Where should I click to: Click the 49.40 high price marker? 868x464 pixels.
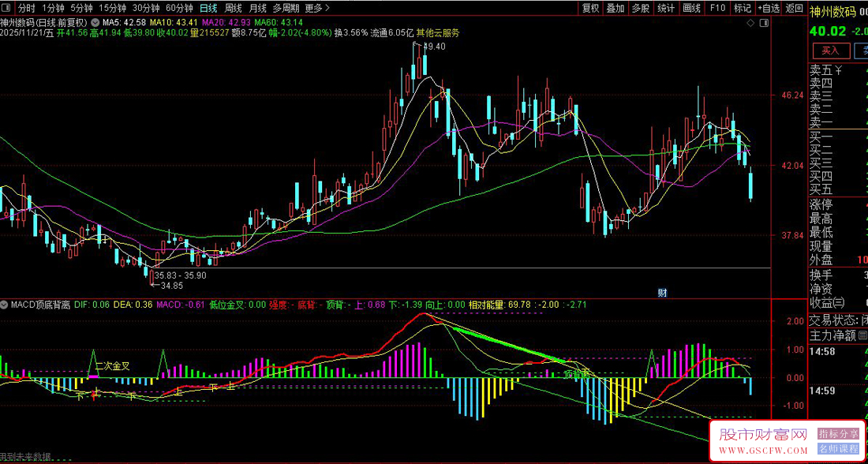[x=434, y=47]
